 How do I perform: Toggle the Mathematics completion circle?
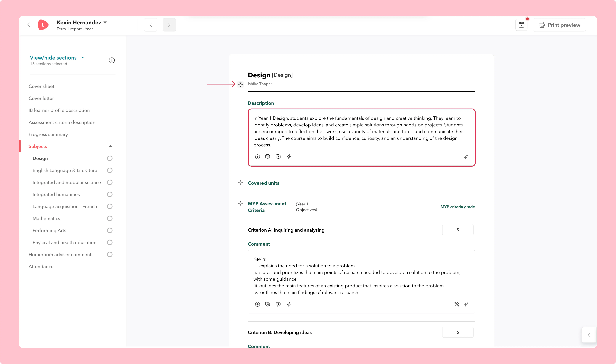110,218
